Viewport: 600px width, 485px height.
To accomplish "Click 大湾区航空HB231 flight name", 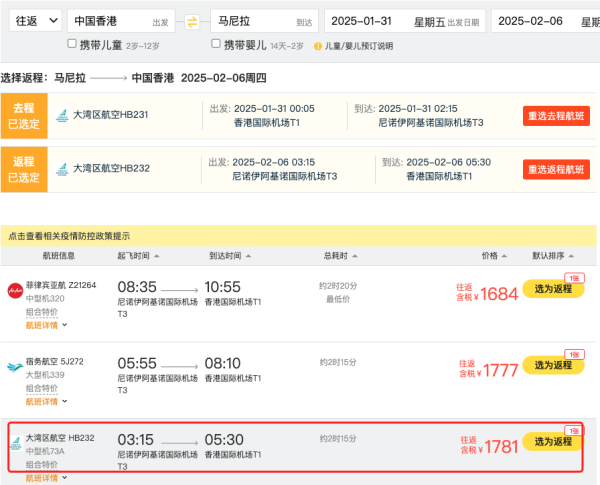I will pyautogui.click(x=110, y=115).
